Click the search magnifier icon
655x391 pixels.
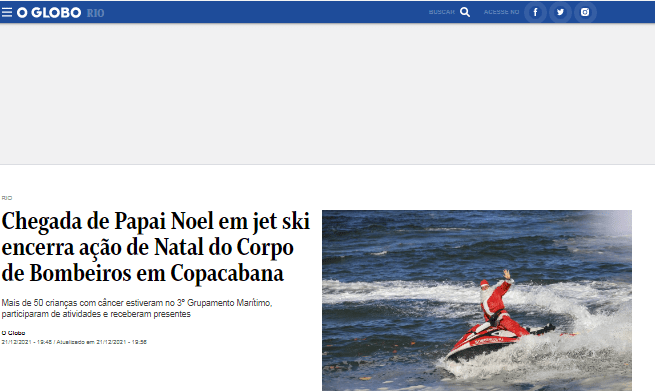click(x=465, y=12)
